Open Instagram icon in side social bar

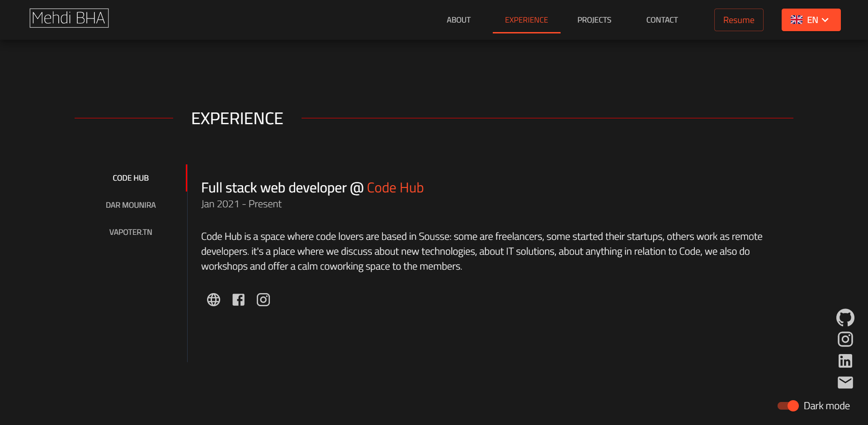tap(845, 339)
